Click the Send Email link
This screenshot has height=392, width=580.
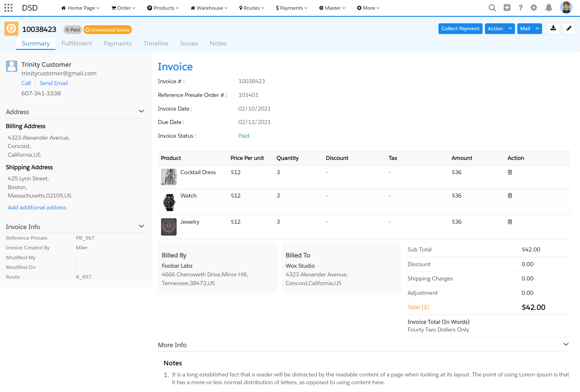point(54,83)
